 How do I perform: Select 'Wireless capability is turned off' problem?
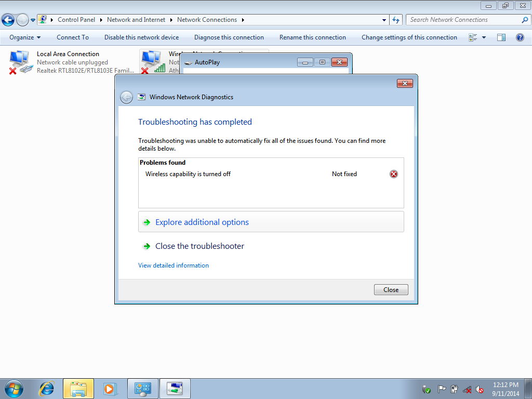click(x=188, y=174)
